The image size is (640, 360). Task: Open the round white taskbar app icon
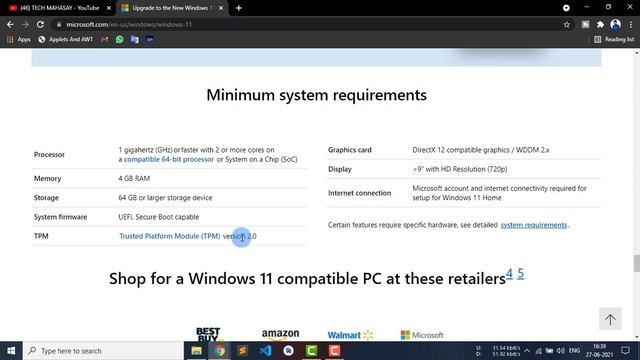tap(289, 351)
